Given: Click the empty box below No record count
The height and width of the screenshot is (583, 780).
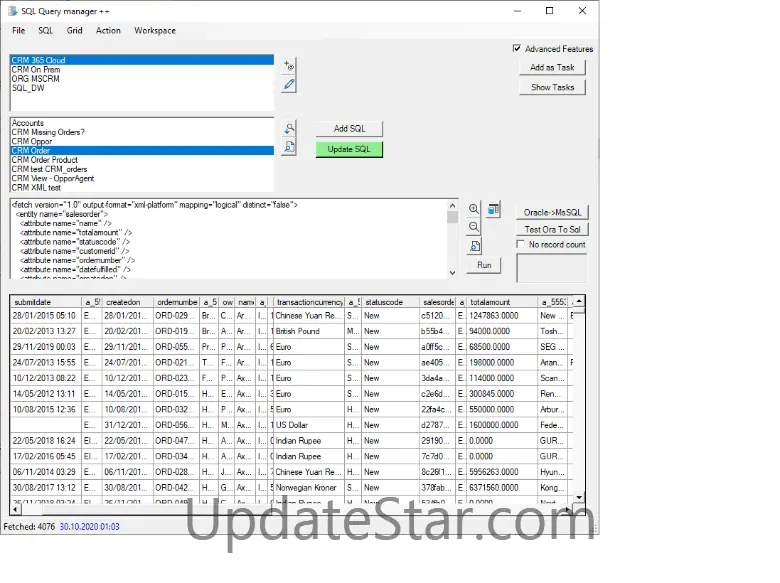Looking at the screenshot, I should 552,268.
